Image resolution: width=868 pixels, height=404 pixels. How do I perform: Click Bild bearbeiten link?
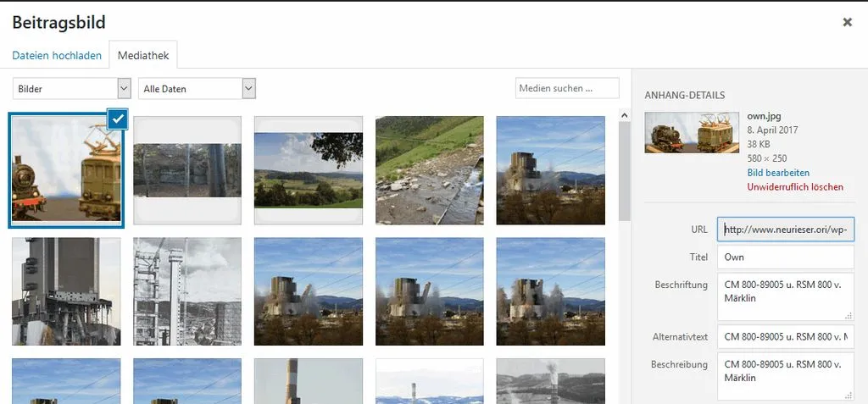pos(778,173)
